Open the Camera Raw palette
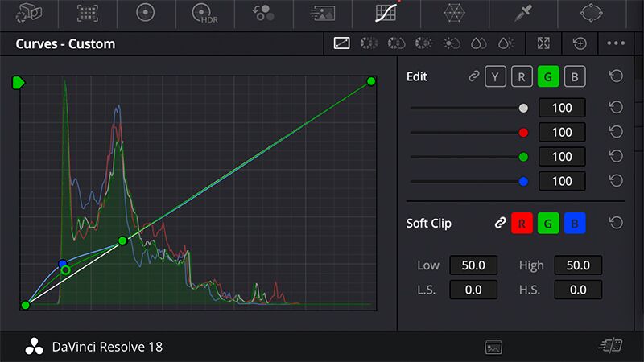The height and width of the screenshot is (362, 644). coord(29,13)
